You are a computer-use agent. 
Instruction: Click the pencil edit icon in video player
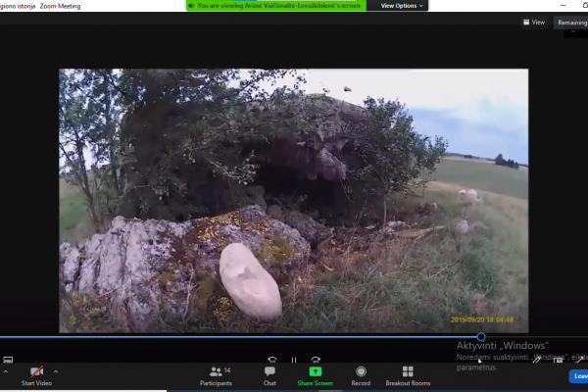click(x=537, y=360)
